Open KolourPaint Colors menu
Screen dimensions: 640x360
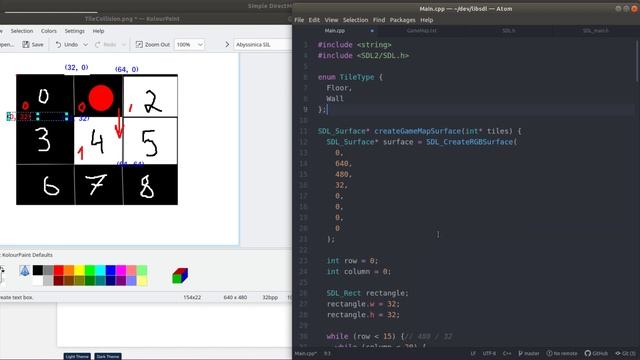[49, 31]
